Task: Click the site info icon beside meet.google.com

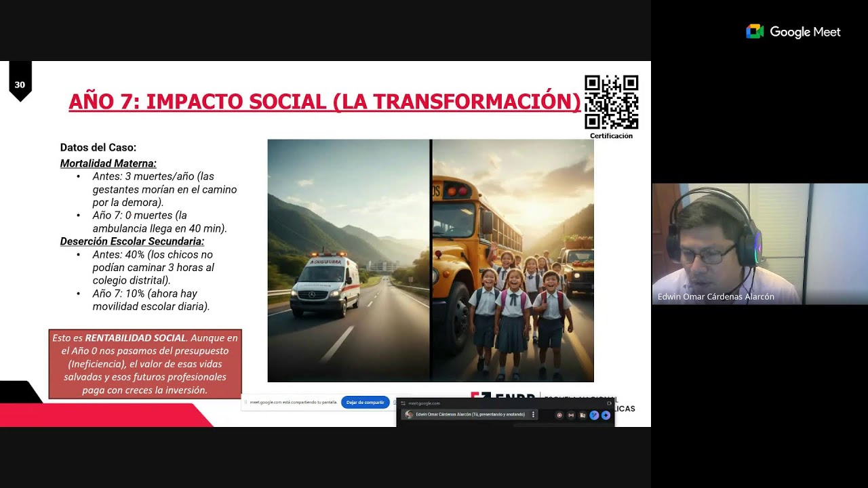Action: (x=403, y=403)
